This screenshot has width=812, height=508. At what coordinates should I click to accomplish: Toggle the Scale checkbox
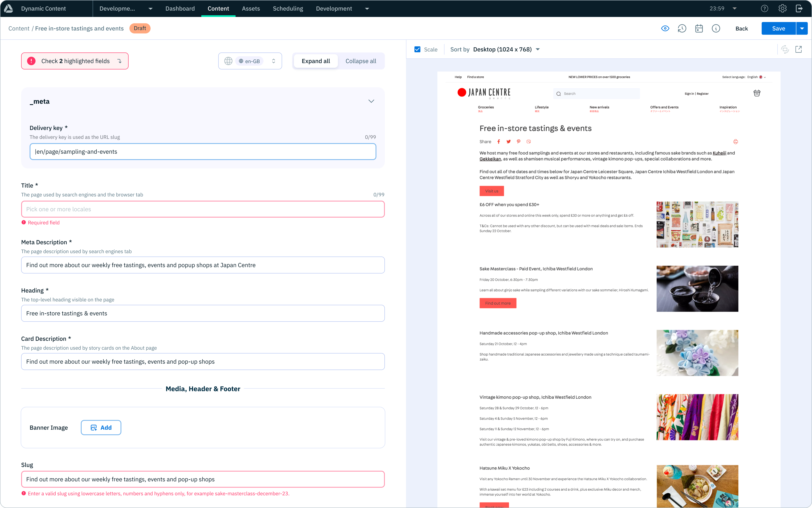pos(417,49)
